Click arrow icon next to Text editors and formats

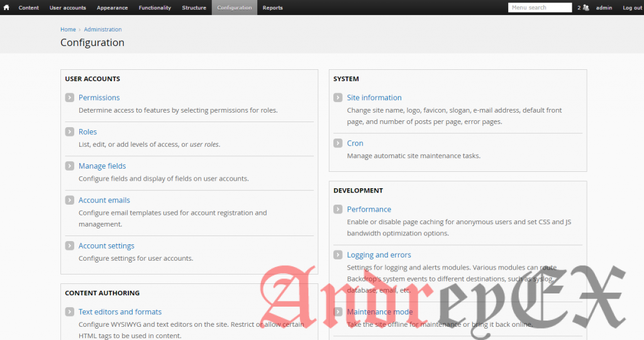[69, 312]
